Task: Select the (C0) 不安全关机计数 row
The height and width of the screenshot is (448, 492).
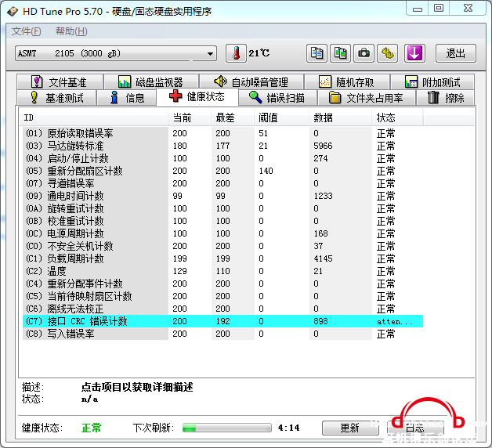Action: pyautogui.click(x=222, y=246)
